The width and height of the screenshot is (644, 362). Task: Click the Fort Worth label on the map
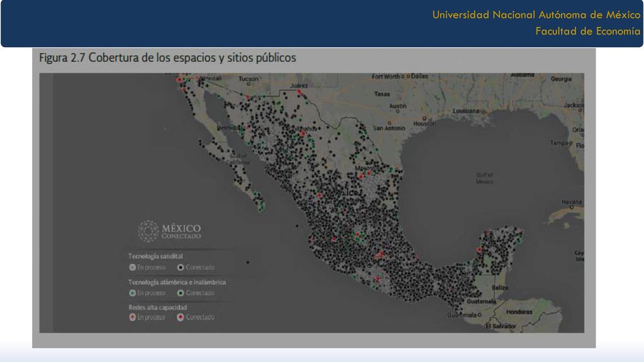pyautogui.click(x=386, y=76)
